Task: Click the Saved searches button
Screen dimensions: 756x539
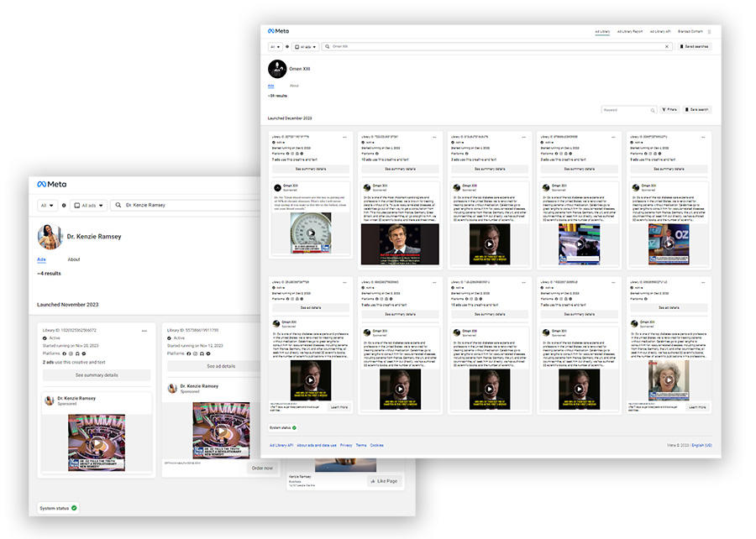Action: tap(695, 47)
